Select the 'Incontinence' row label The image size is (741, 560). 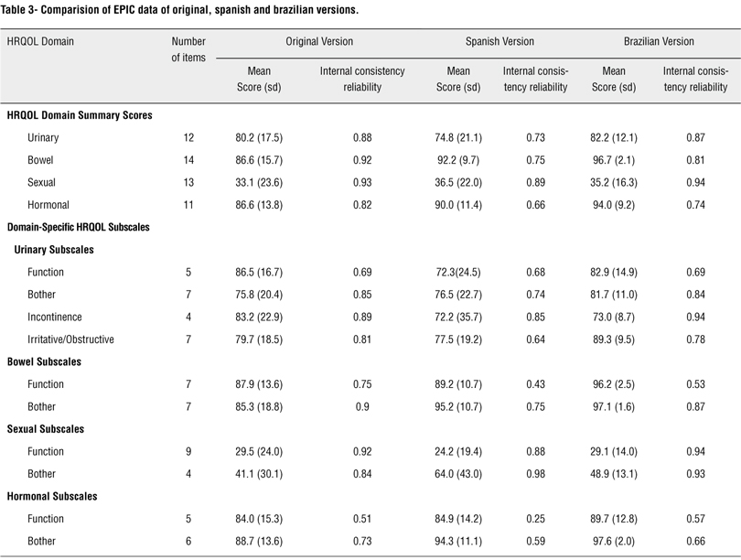54,317
